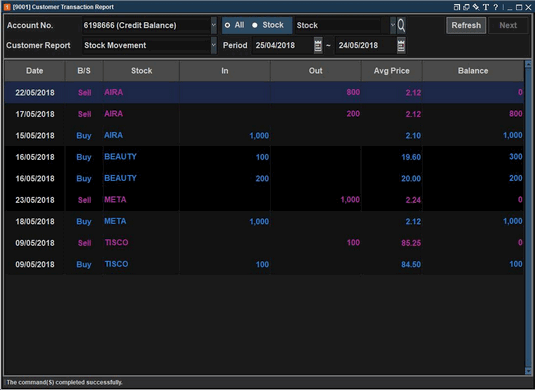535x390 pixels.
Task: Open help with the question mark icon
Action: point(495,7)
